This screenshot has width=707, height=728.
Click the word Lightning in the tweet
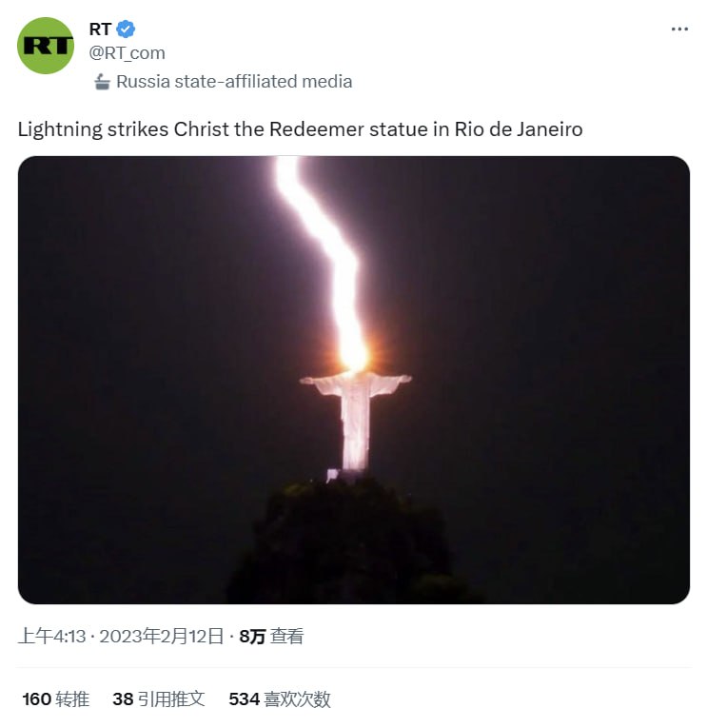(x=60, y=129)
